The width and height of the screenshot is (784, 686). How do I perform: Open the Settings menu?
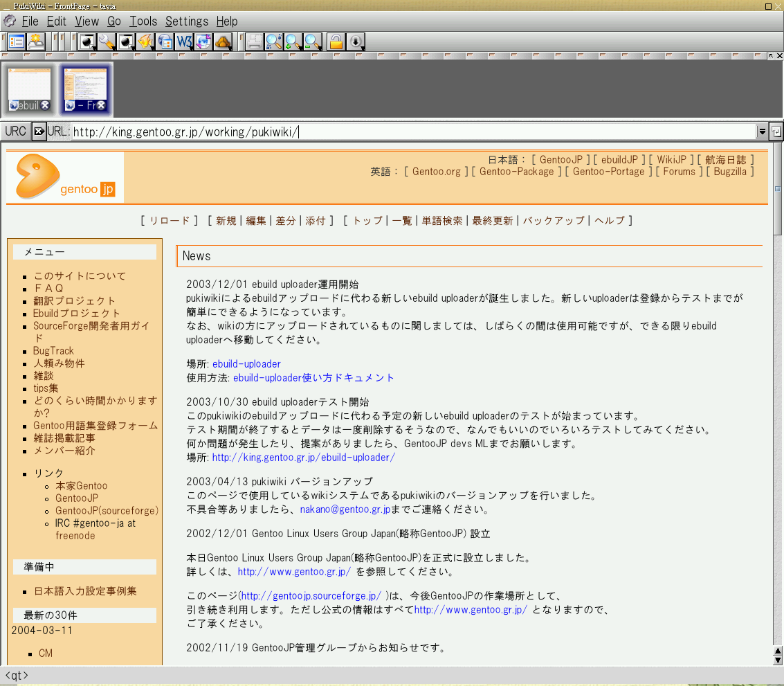pos(187,21)
